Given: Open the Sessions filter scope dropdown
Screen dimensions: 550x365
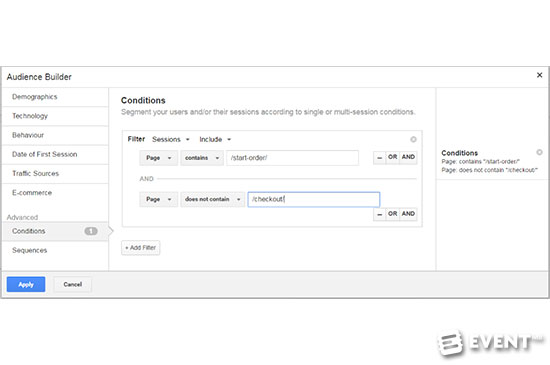Looking at the screenshot, I should (171, 140).
